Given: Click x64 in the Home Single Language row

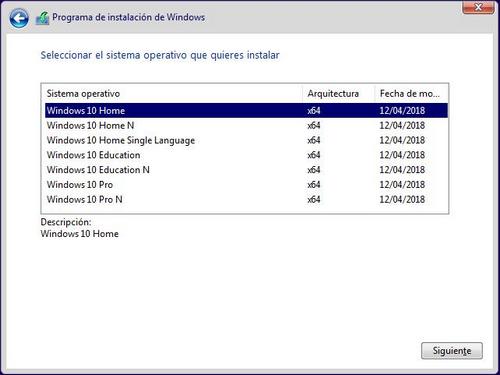Looking at the screenshot, I should pos(314,140).
